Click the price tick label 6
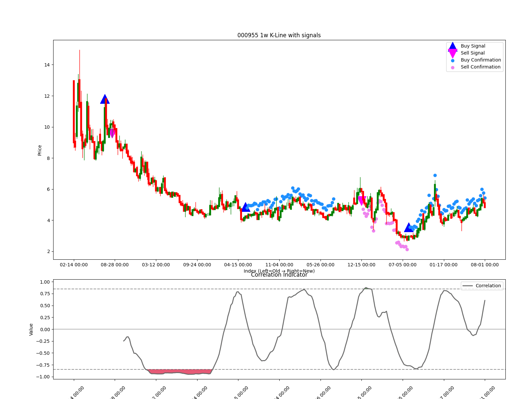The image size is (532, 399). [49, 189]
